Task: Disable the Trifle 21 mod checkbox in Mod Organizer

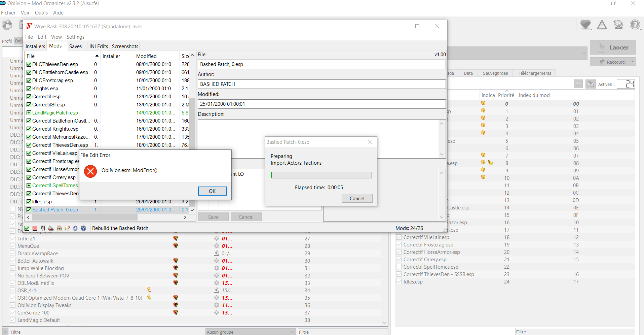Action: (13, 238)
